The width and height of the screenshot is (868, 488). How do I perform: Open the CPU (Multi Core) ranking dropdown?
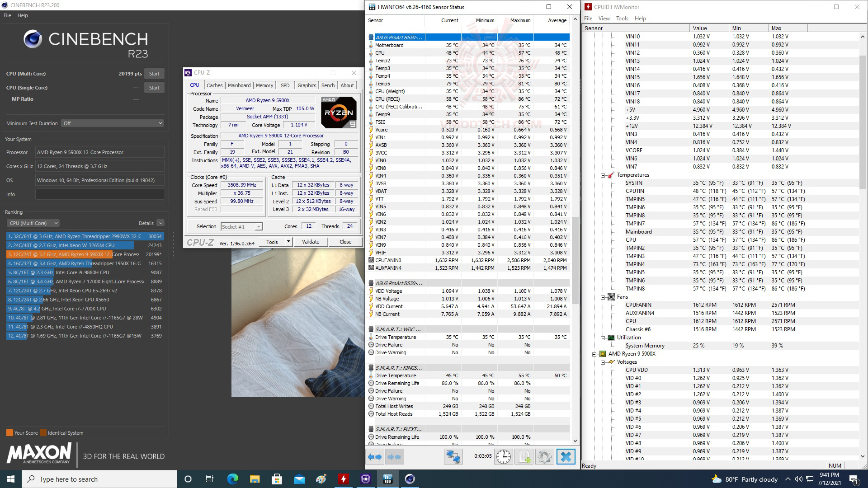[x=33, y=223]
